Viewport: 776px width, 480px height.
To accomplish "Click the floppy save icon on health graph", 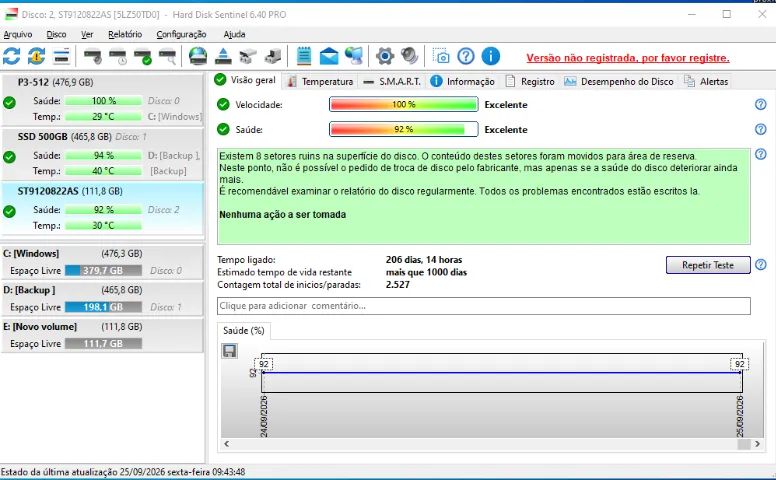I will click(229, 351).
